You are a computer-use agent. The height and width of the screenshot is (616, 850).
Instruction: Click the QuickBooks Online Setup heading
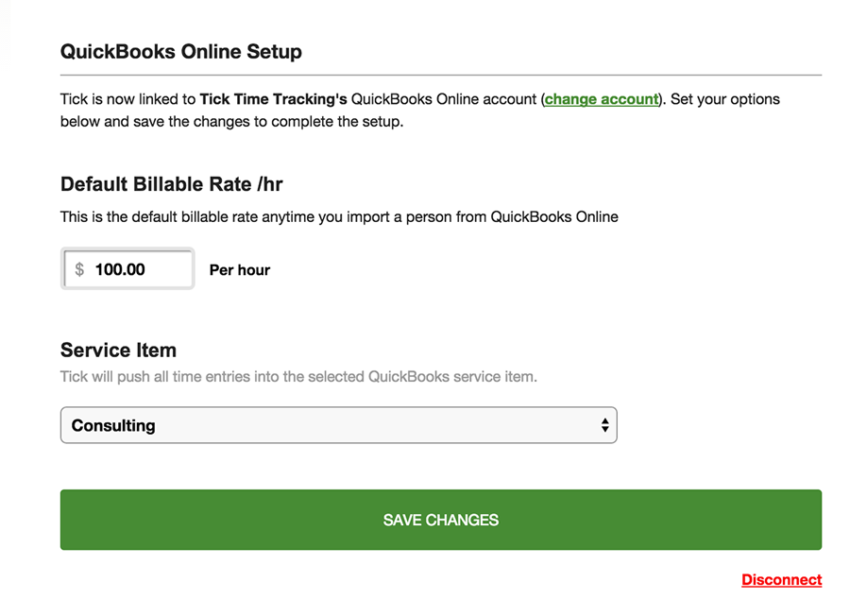coord(181,52)
